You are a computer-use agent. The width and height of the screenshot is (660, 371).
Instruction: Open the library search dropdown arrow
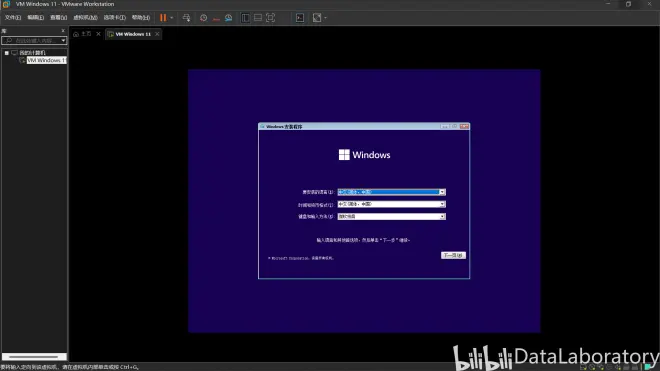[64, 40]
